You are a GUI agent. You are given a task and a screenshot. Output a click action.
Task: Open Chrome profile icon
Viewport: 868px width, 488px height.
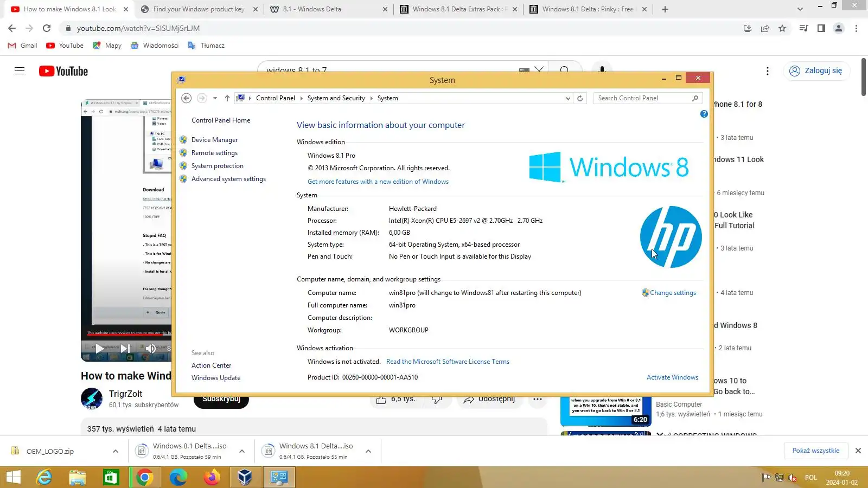(x=839, y=28)
